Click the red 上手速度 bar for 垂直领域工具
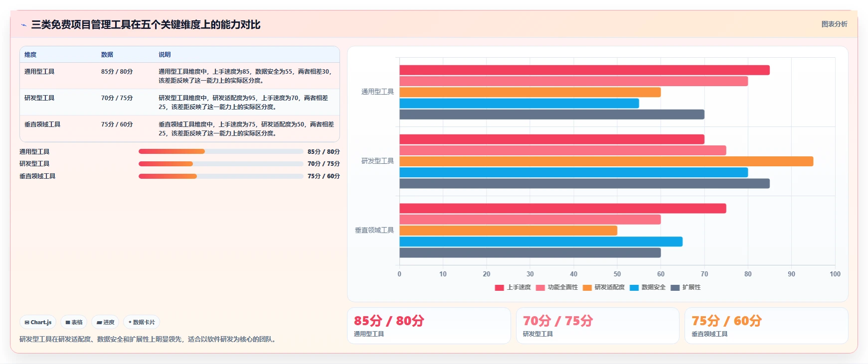Screen dimensions: 868x364 coord(563,209)
